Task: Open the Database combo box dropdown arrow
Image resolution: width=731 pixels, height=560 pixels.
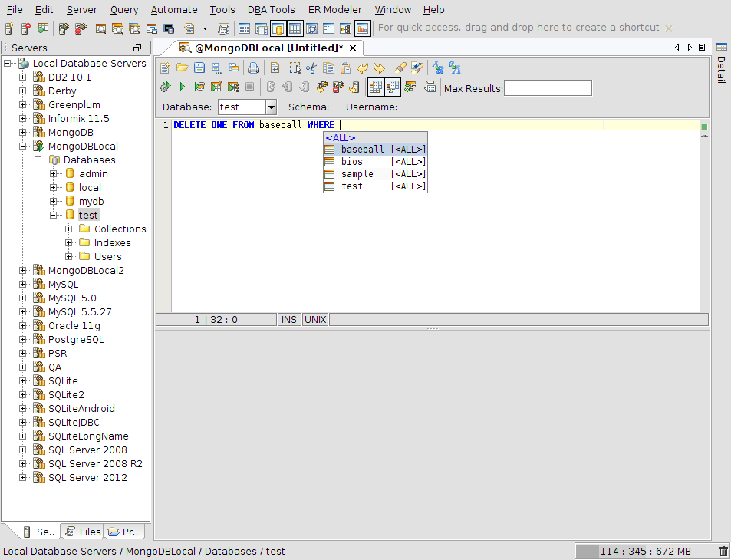Action: 272,107
